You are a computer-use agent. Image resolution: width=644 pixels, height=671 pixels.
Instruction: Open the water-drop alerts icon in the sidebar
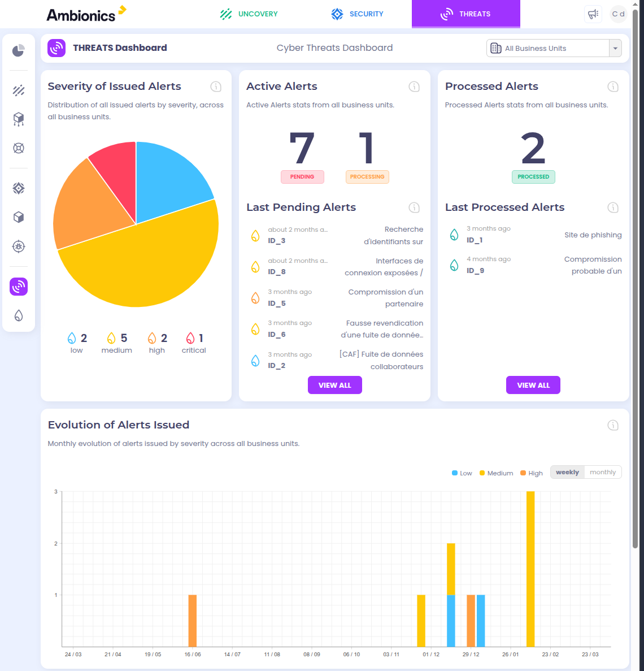coord(18,315)
